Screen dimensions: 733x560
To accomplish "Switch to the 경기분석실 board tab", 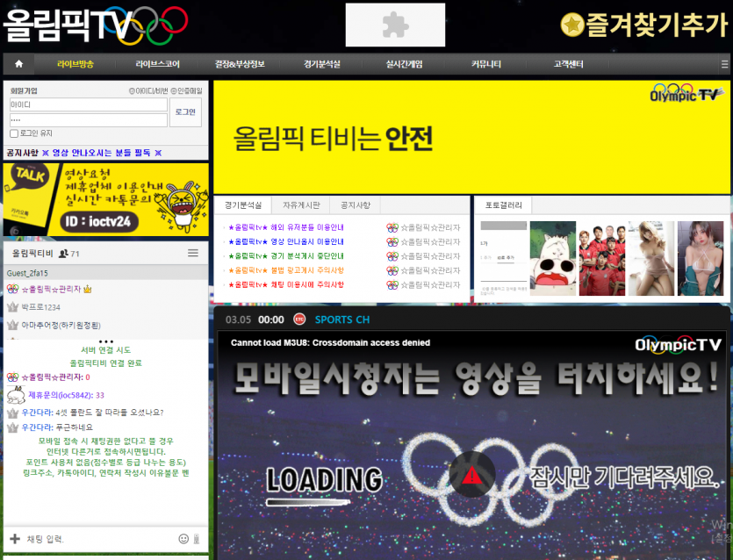I will click(242, 205).
